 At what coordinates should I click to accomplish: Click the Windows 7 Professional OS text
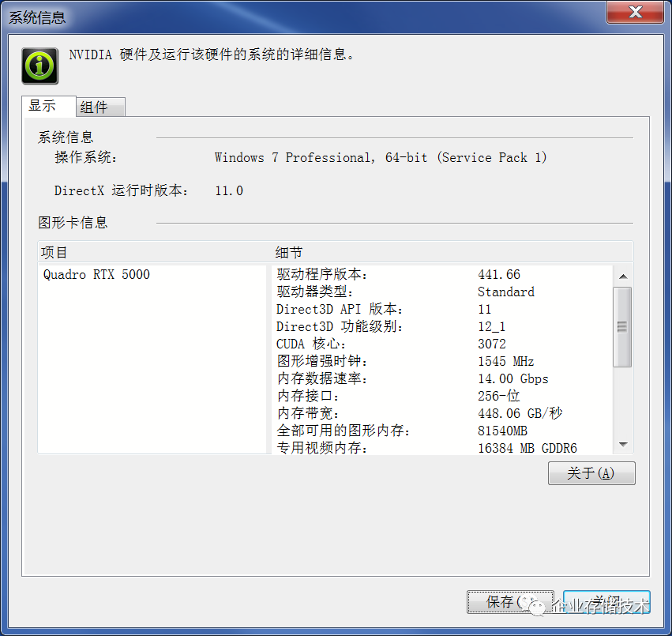(x=380, y=157)
